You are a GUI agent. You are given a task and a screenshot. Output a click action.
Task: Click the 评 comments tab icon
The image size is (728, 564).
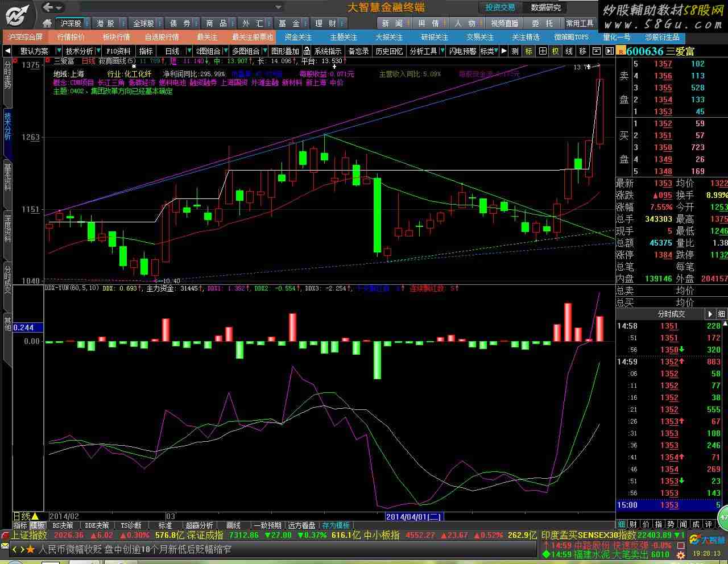(708, 524)
